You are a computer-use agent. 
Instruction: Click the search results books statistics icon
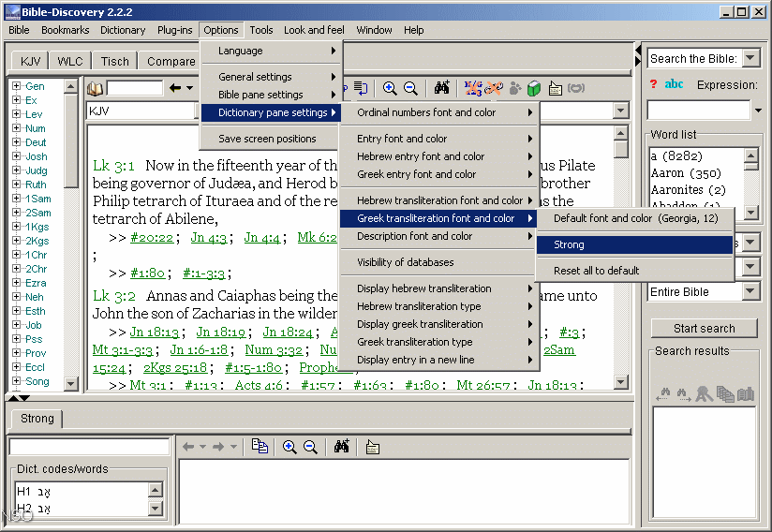pos(746,393)
